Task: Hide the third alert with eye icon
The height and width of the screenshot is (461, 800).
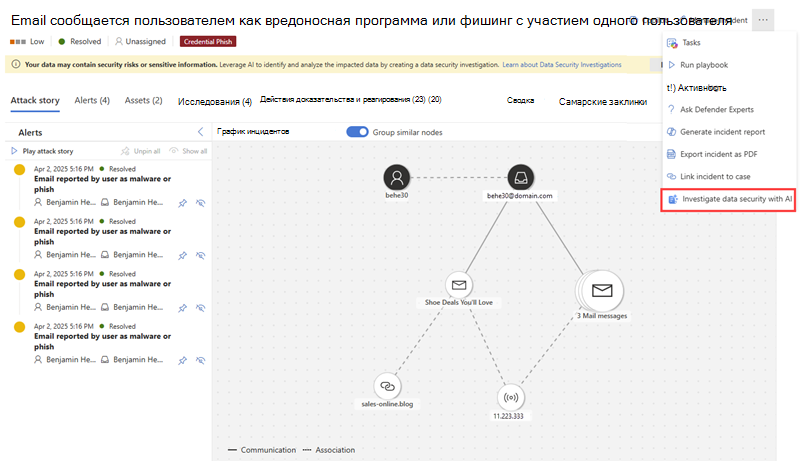Action: pyautogui.click(x=201, y=308)
